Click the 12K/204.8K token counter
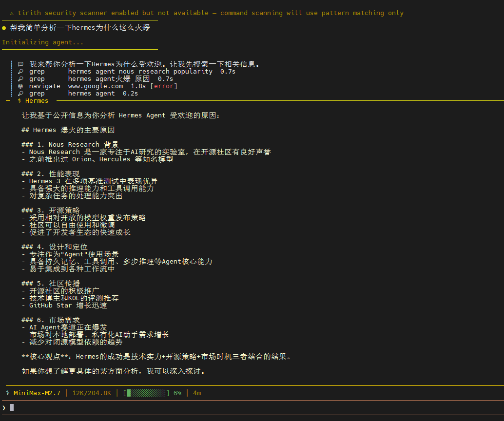Viewport: 504px width, 421px height. click(92, 393)
